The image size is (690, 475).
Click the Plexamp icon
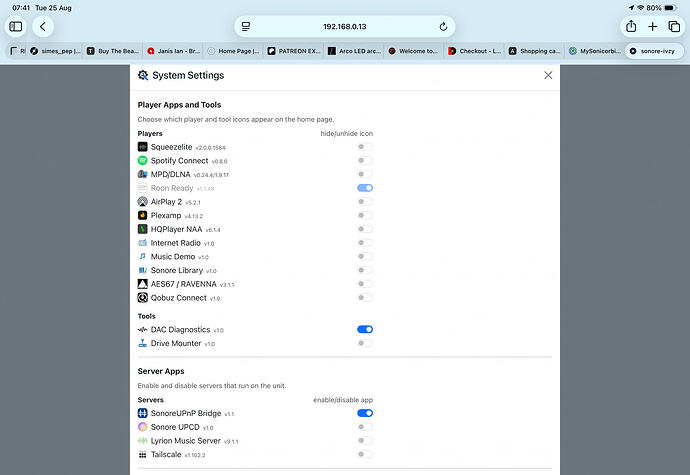(x=143, y=215)
